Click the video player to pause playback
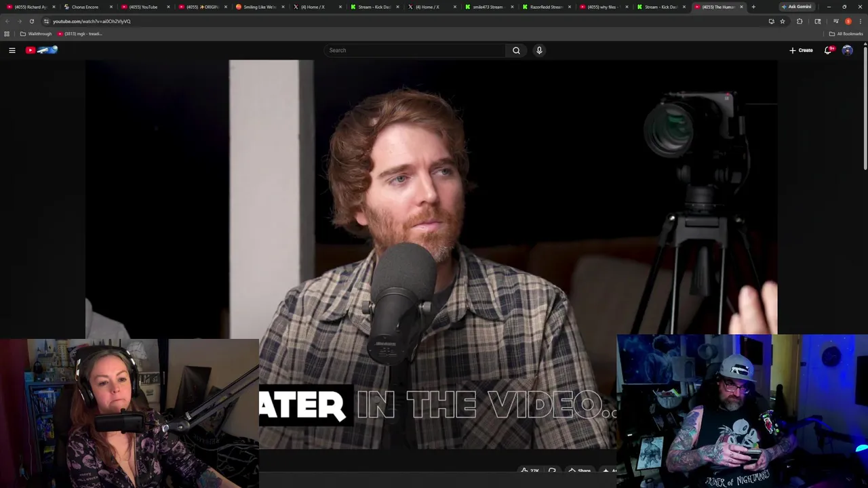This screenshot has width=868, height=488. pyautogui.click(x=431, y=254)
